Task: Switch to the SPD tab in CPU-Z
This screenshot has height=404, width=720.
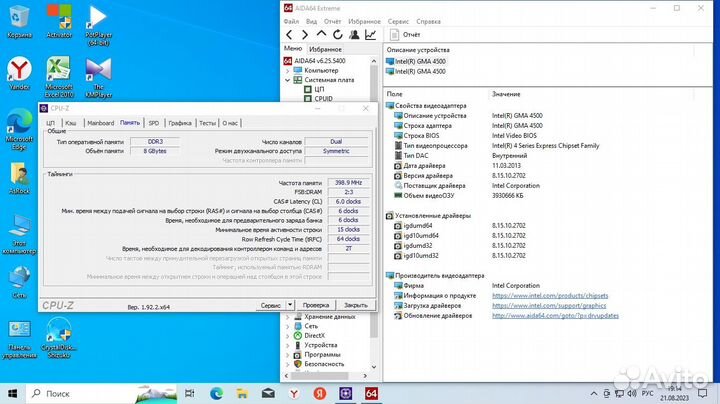Action: pyautogui.click(x=154, y=123)
